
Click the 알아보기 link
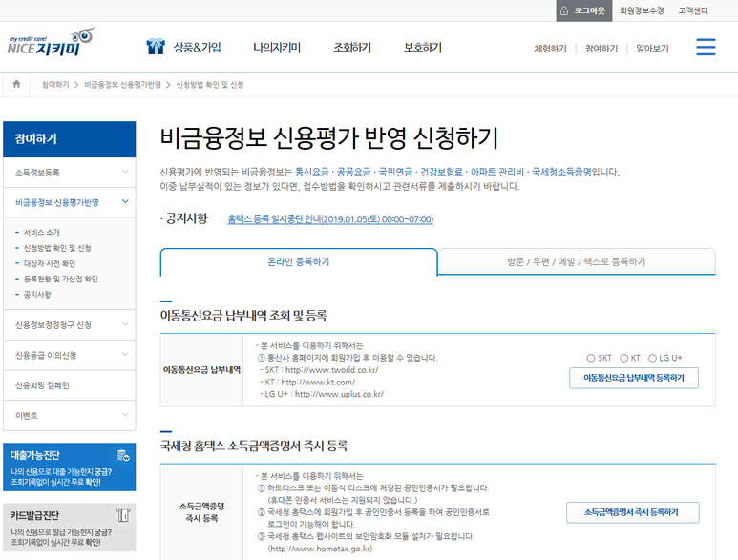click(x=652, y=49)
